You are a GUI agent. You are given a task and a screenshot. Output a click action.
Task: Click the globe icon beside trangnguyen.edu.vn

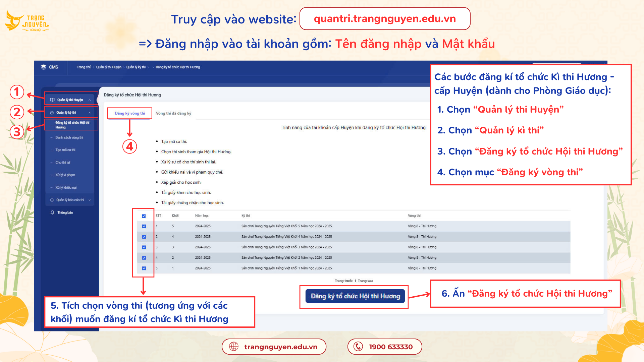point(234,347)
